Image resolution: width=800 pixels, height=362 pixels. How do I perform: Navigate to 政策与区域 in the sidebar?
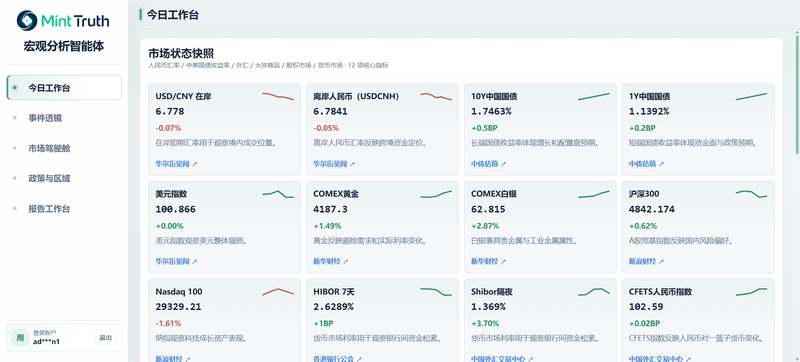tap(64, 178)
